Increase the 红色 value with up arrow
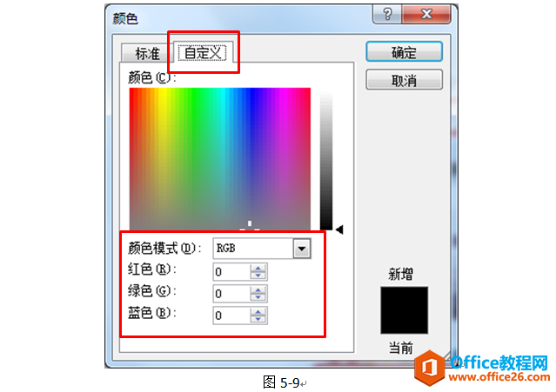Image resolution: width=556 pixels, height=392 pixels. coord(258,268)
